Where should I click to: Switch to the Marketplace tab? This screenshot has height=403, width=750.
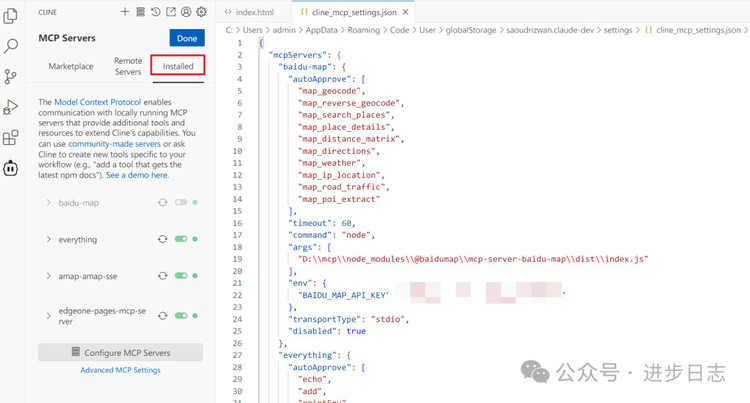click(x=71, y=66)
